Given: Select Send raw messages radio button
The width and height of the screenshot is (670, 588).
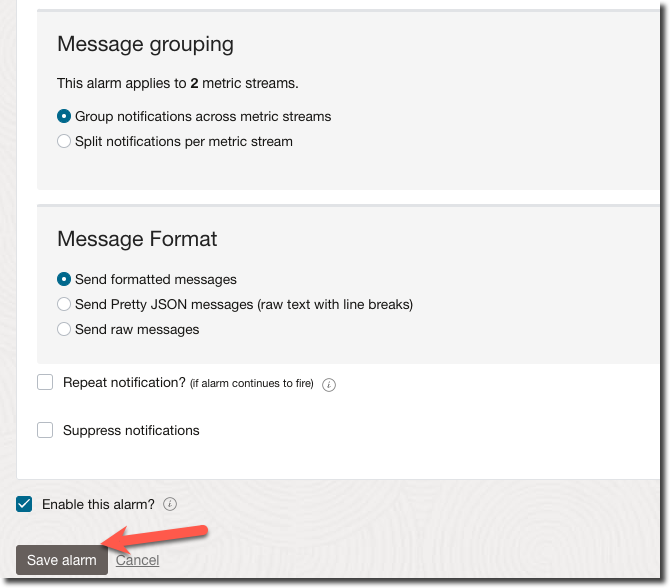Looking at the screenshot, I should (x=64, y=329).
